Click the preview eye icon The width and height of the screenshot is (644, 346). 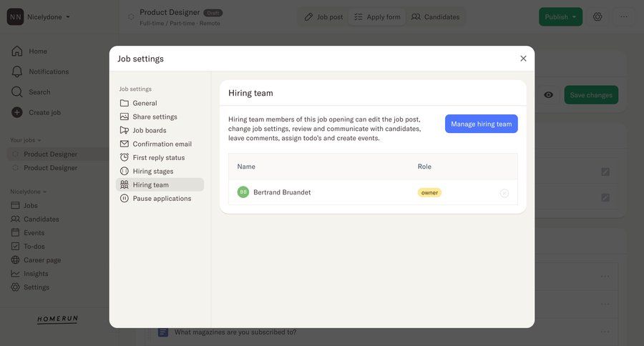[x=548, y=95]
